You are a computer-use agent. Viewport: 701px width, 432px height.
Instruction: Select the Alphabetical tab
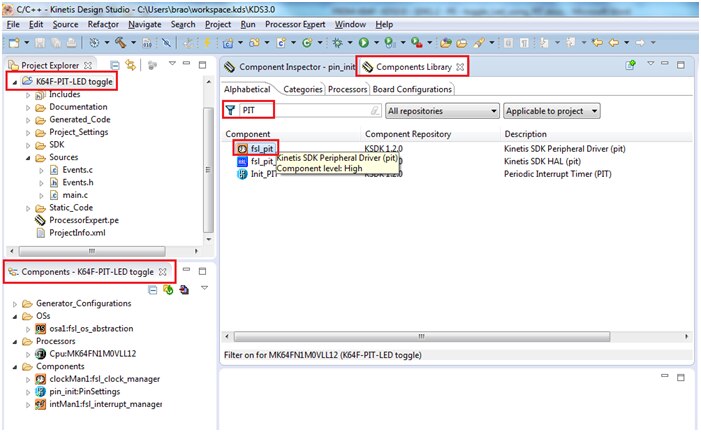(247, 89)
